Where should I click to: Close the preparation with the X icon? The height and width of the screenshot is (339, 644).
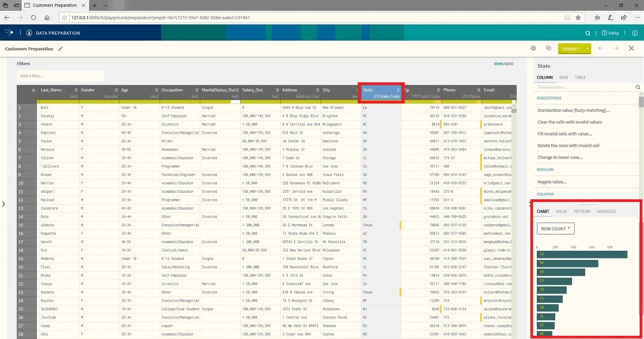[x=631, y=49]
